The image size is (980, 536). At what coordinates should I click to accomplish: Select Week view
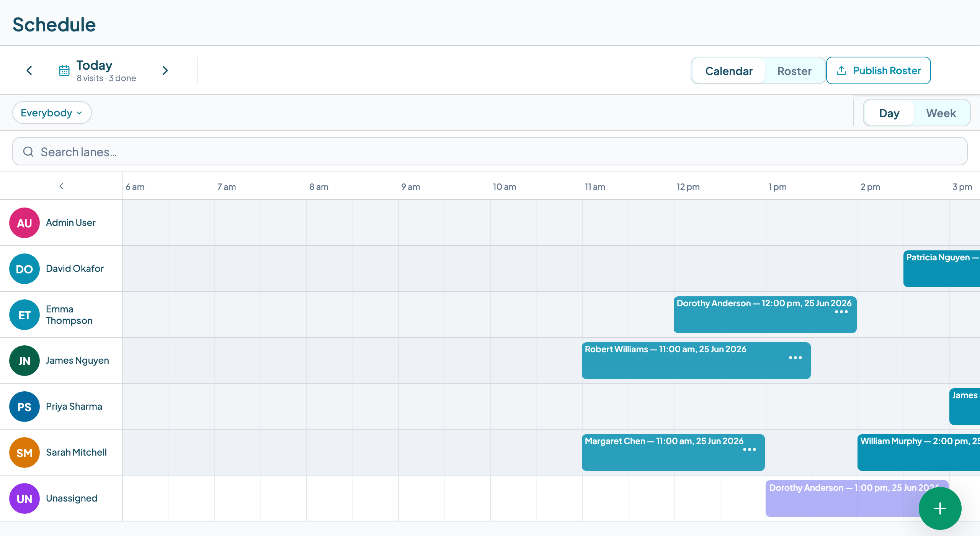point(941,113)
